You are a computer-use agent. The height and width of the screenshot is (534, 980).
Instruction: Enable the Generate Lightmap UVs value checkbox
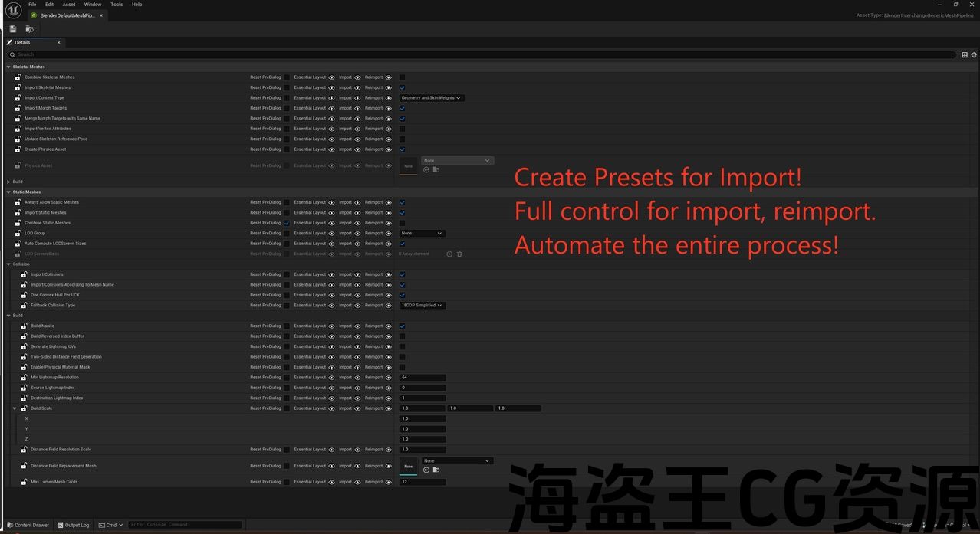[x=402, y=347]
